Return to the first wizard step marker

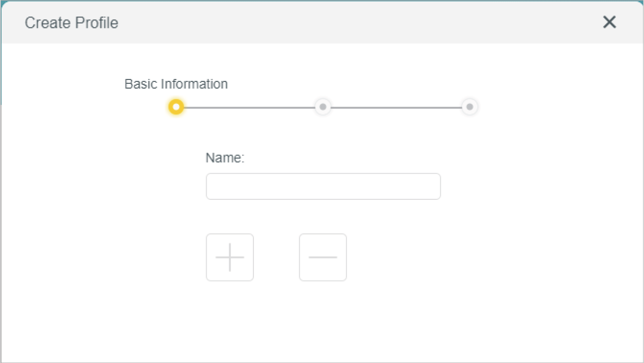[176, 107]
